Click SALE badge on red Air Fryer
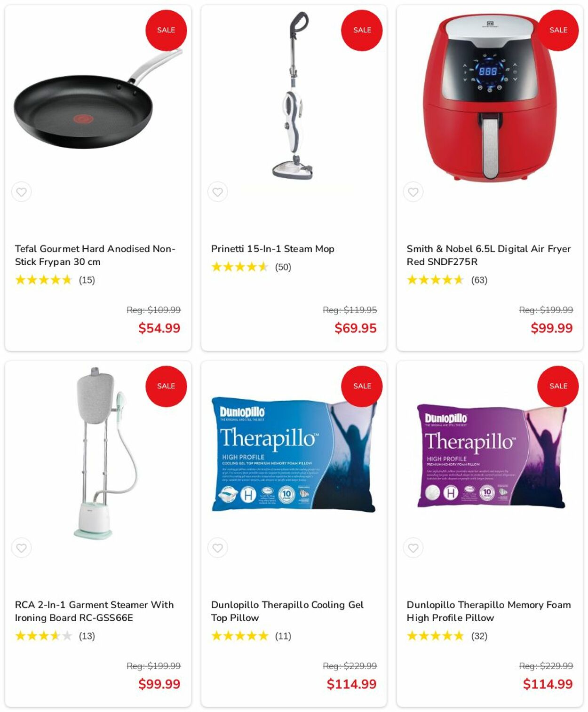 558,30
